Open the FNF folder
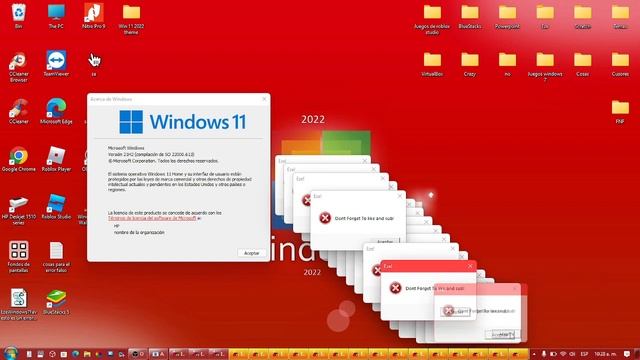 coord(620,111)
